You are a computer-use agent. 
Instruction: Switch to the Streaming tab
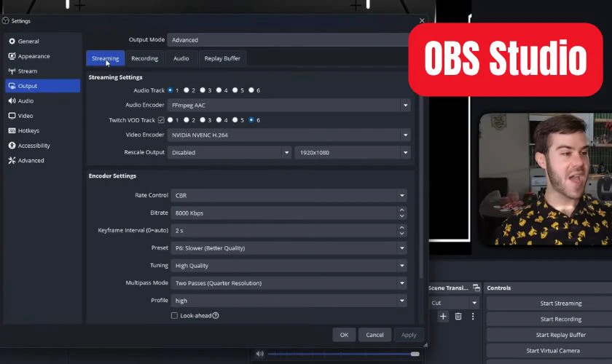[106, 58]
